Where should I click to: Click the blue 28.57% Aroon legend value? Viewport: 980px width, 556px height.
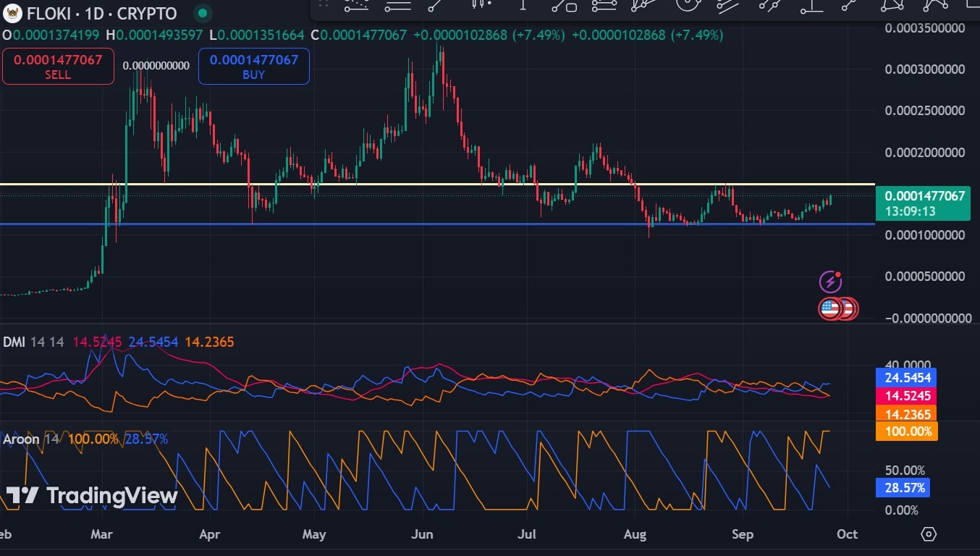pos(146,439)
